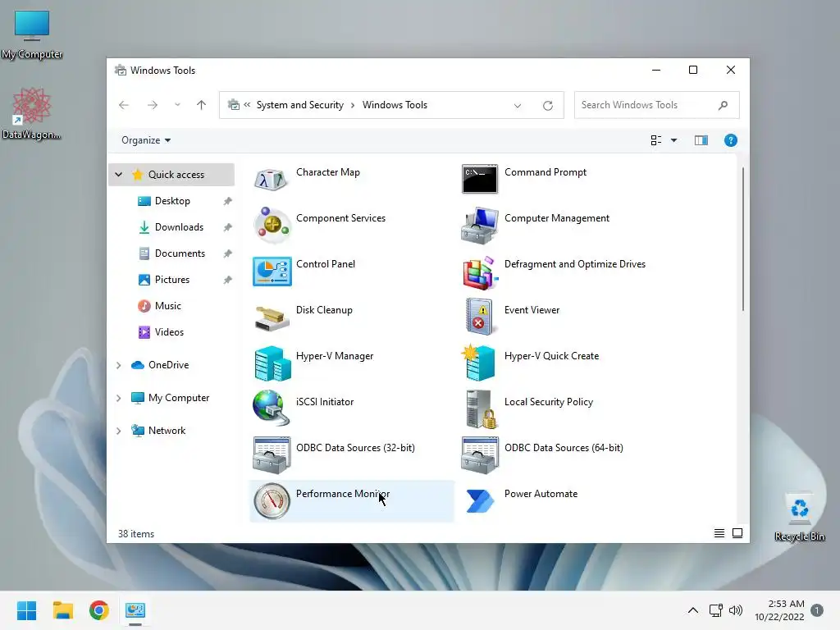
Task: Toggle the preview pane icon
Action: [701, 140]
